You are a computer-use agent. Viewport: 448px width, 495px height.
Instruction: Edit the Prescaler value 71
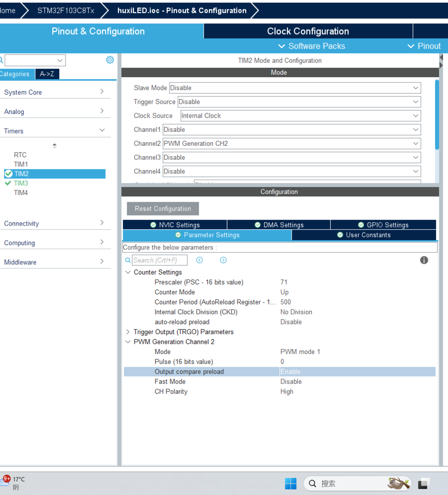[284, 282]
